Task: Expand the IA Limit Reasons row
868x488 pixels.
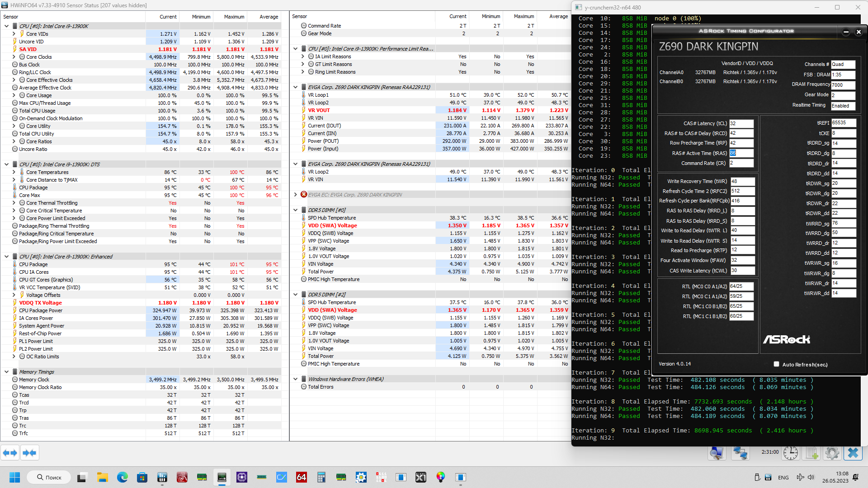Action: 303,56
